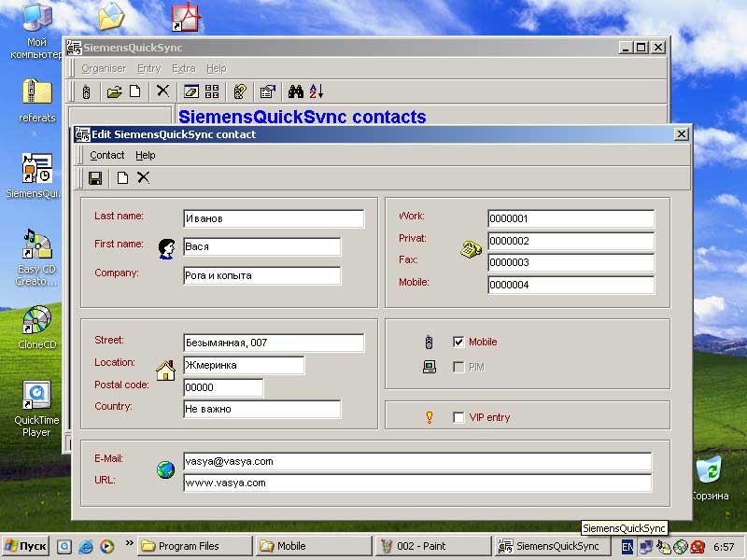
Task: Click the mobile phone icon beside Mobile checkbox
Action: (429, 342)
